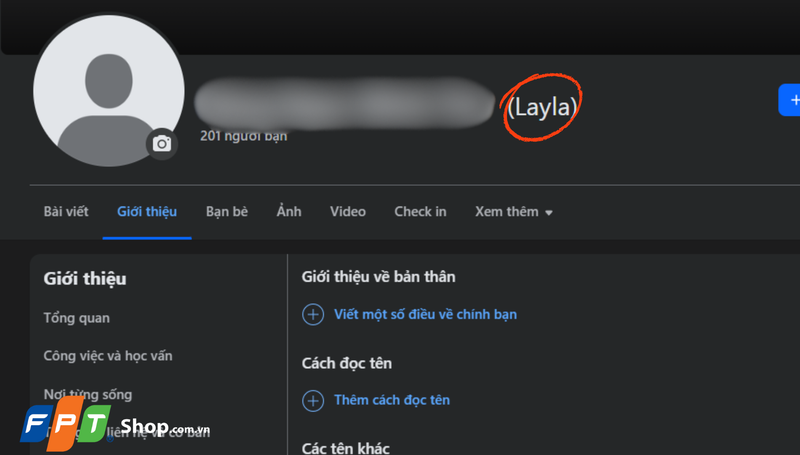Select the Giới thiệu tab

(x=147, y=212)
